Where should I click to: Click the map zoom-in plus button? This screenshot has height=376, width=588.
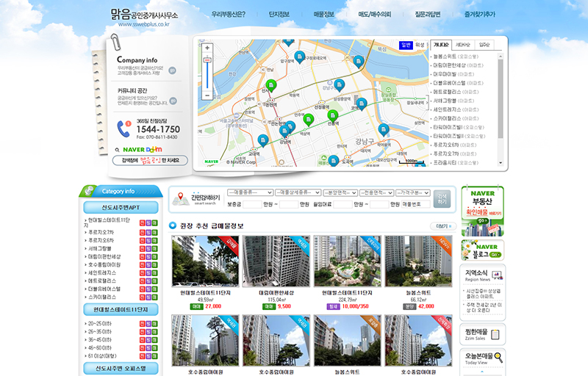tap(207, 48)
